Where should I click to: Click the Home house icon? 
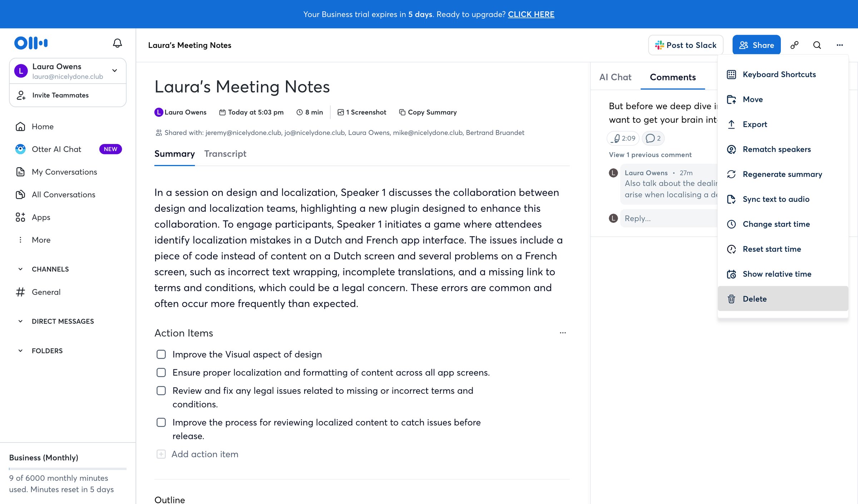point(20,126)
